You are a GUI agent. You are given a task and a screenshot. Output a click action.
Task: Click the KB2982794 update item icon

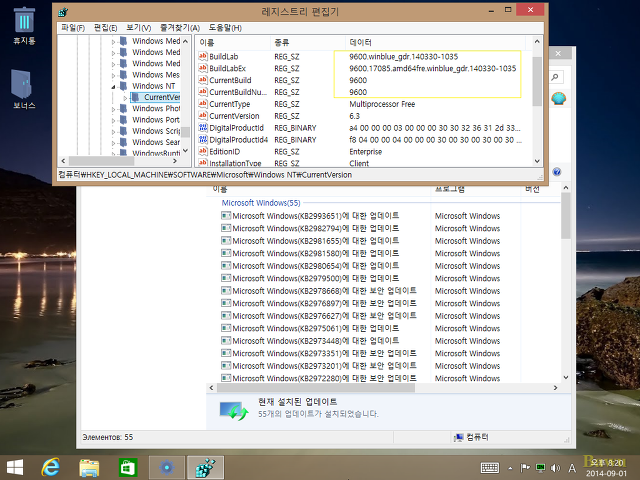coord(226,228)
